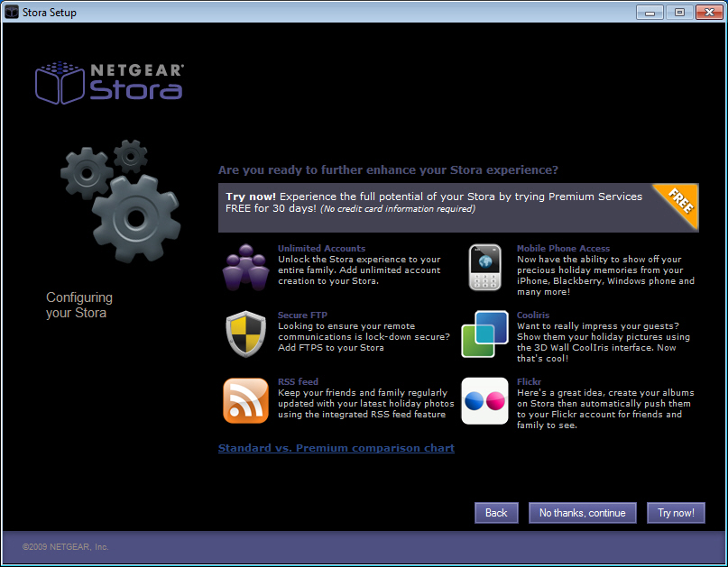This screenshot has height=567, width=728.
Task: Click the Flickr dots icon
Action: [x=484, y=400]
